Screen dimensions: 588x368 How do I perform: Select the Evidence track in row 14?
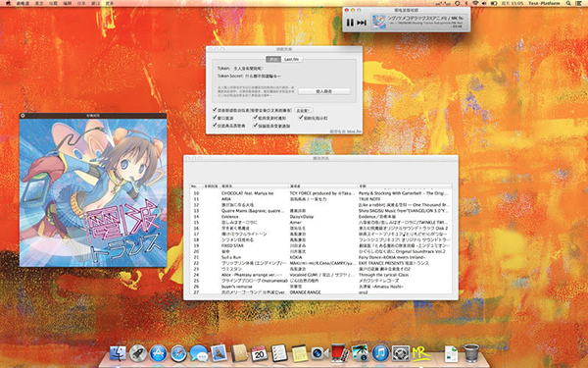(x=320, y=217)
